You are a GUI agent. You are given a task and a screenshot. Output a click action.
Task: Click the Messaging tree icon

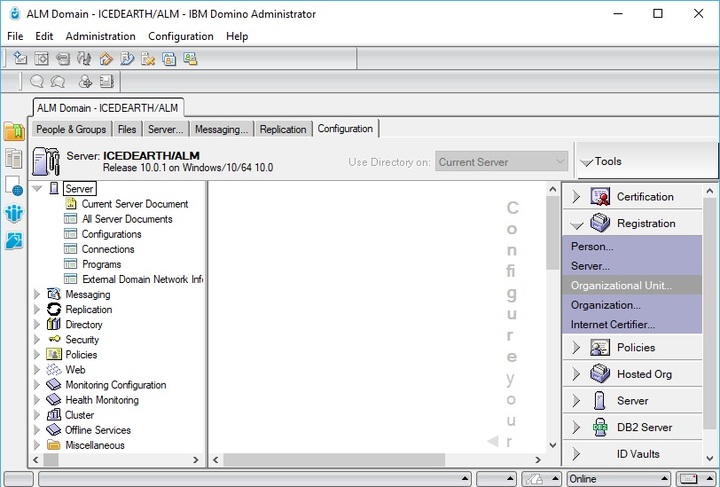[x=54, y=294]
